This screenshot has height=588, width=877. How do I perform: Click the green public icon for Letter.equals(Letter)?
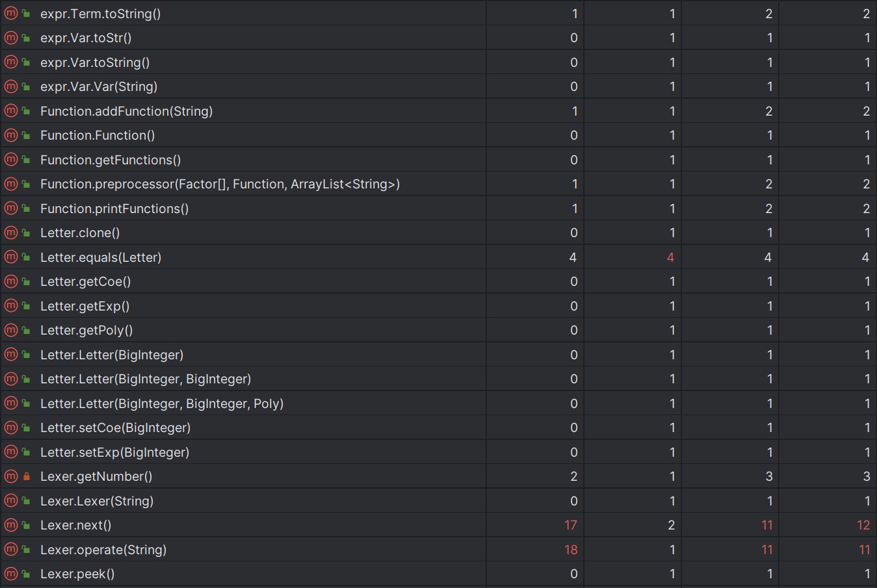27,257
